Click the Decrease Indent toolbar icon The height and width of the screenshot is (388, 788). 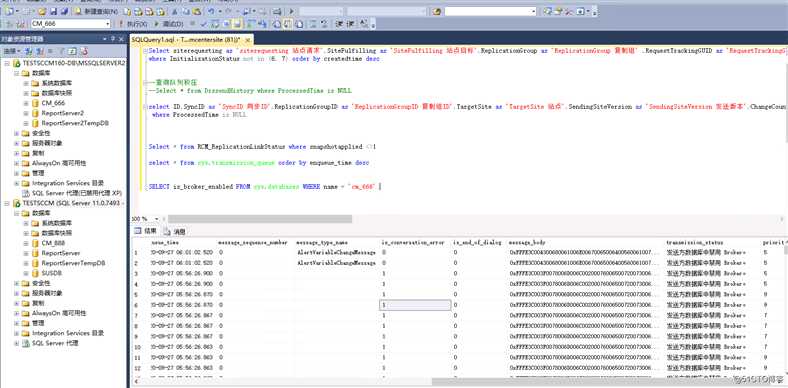click(x=339, y=24)
